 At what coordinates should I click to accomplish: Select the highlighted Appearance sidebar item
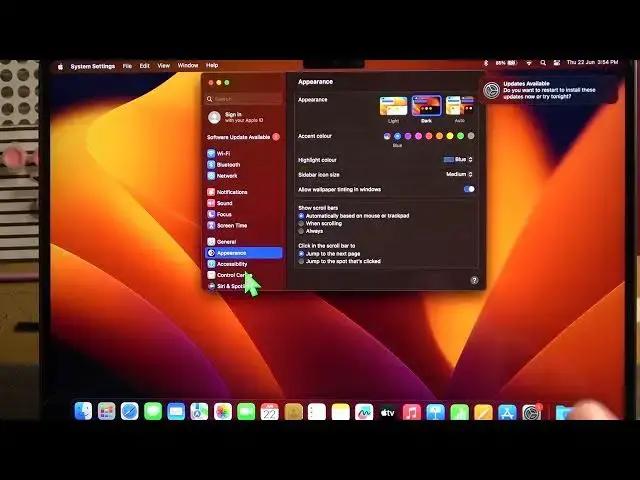[244, 253]
